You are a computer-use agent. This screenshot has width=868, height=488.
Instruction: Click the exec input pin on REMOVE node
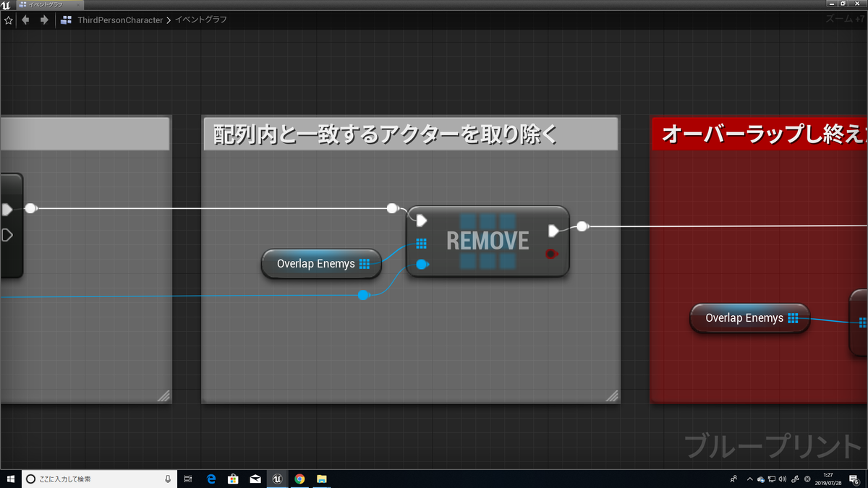pos(421,220)
